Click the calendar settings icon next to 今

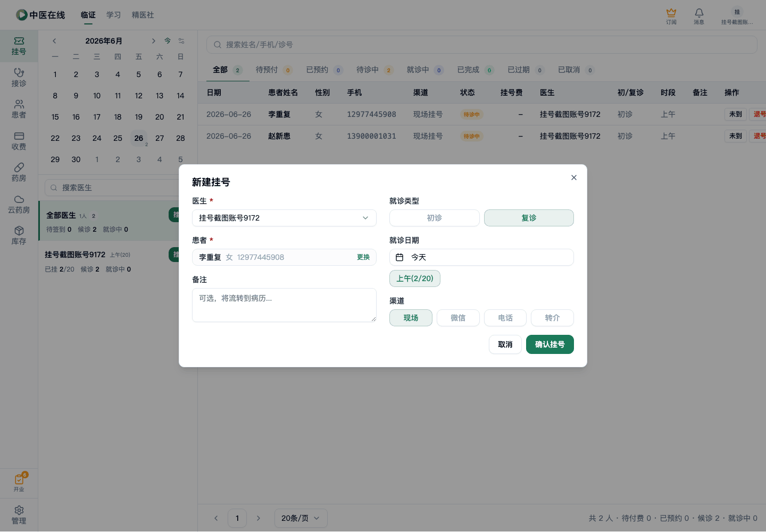point(181,41)
